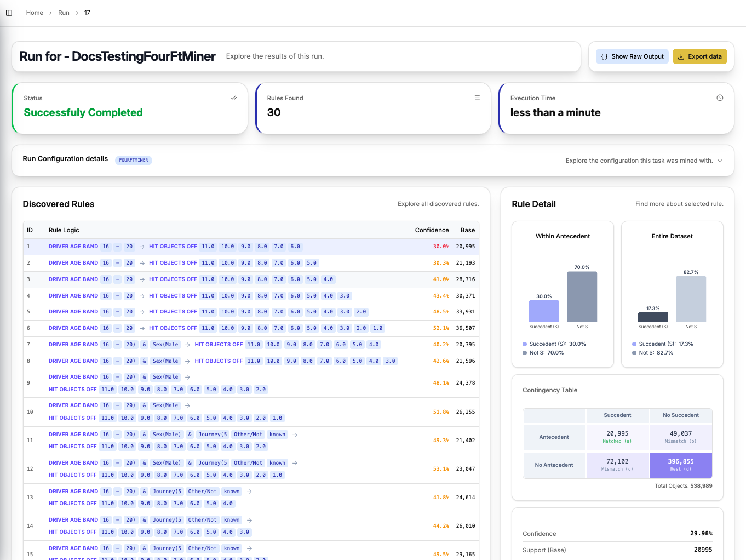Click the curly braces icon on Show Raw Output
The width and height of the screenshot is (746, 560).
[x=604, y=56]
